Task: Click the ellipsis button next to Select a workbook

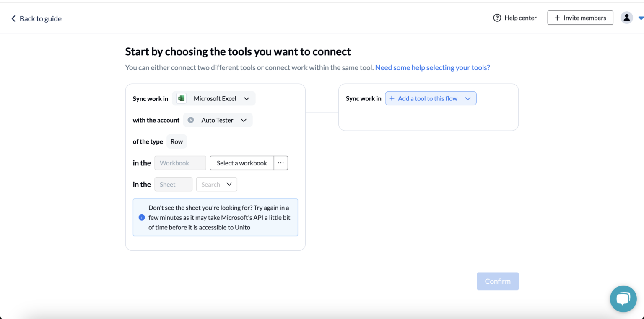Action: [280, 163]
